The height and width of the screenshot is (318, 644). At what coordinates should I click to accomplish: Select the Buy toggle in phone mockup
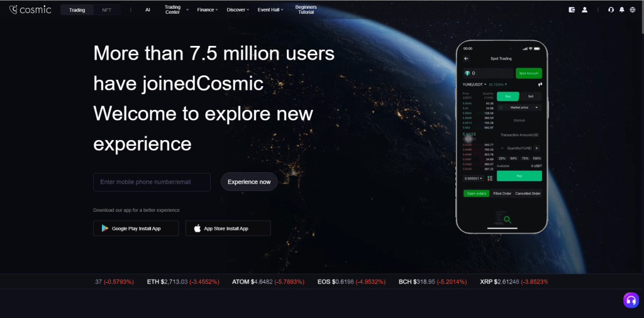click(x=508, y=96)
